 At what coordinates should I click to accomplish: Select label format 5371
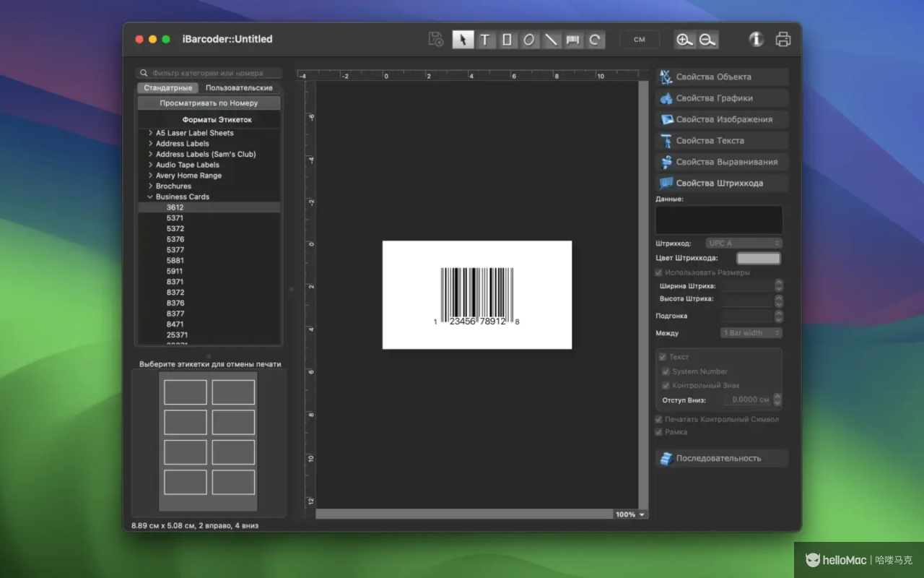(209, 218)
